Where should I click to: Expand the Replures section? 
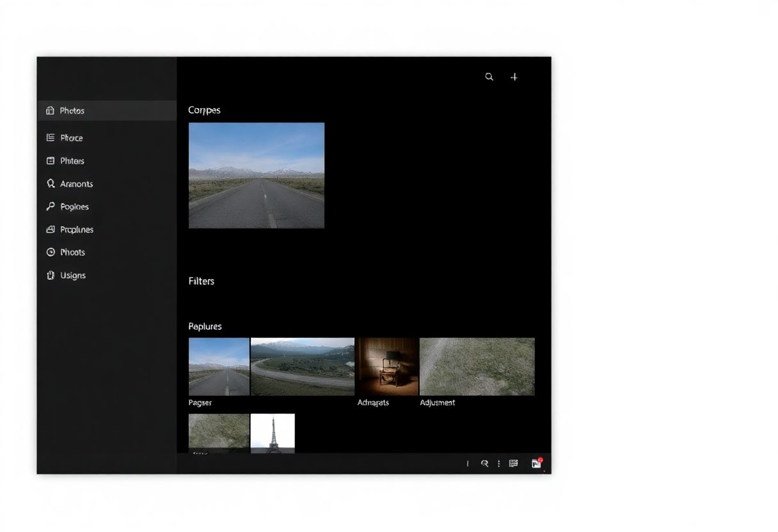[x=205, y=326]
